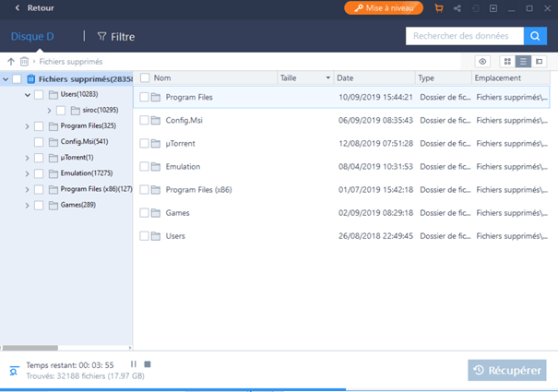558x392 pixels.
Task: Check the Games folder in file list
Action: click(145, 212)
